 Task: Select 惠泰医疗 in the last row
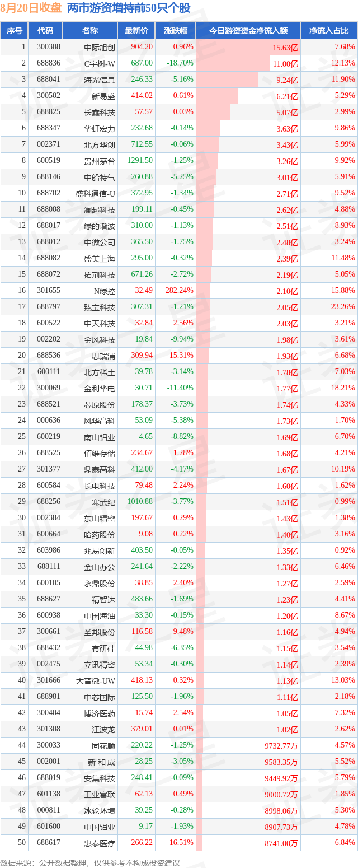click(x=100, y=843)
